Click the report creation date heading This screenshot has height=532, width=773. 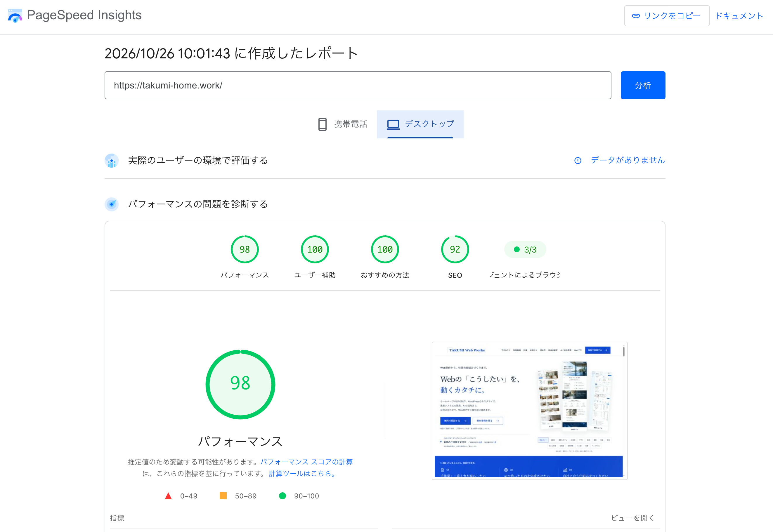tap(231, 53)
